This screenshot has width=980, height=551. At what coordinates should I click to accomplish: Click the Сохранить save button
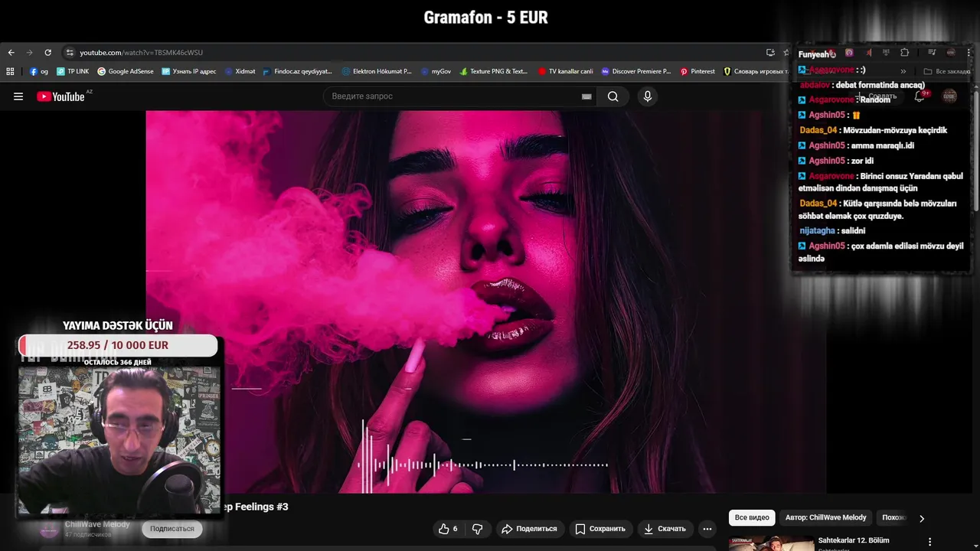tap(600, 529)
